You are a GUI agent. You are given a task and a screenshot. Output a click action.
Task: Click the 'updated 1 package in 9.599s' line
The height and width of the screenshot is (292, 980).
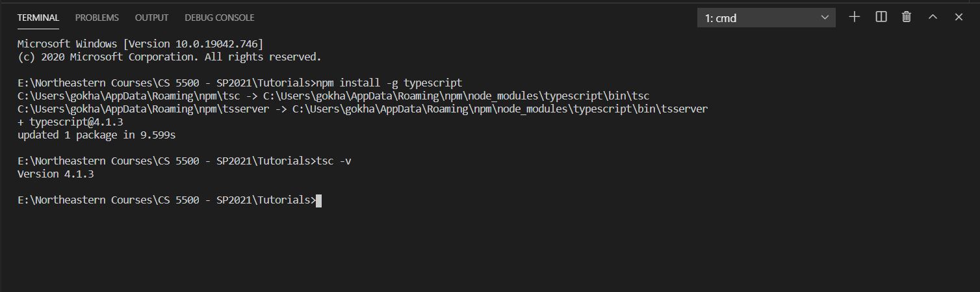(97, 135)
